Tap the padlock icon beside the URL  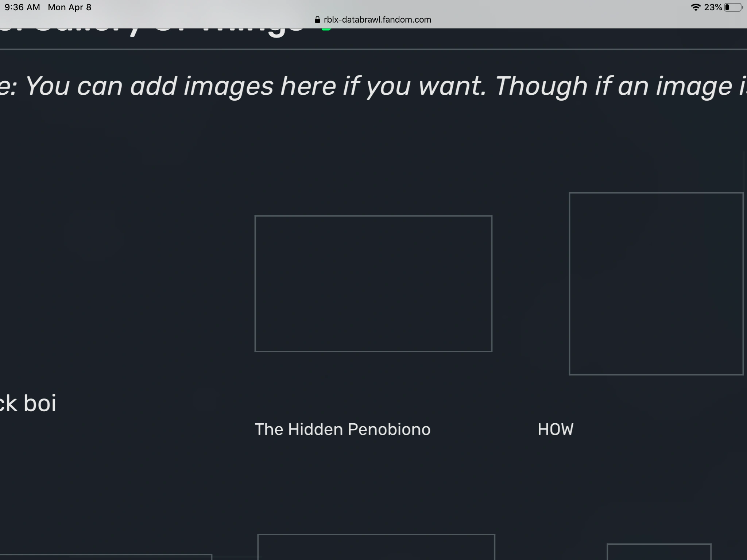[x=317, y=20]
